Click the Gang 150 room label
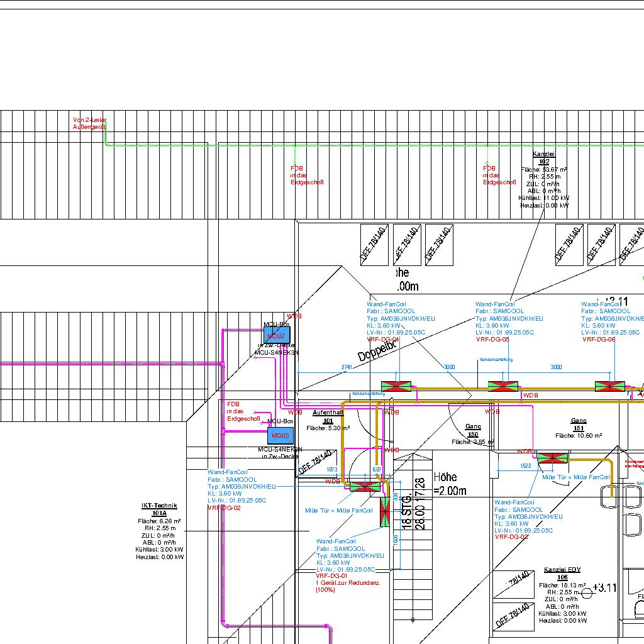 (x=473, y=430)
